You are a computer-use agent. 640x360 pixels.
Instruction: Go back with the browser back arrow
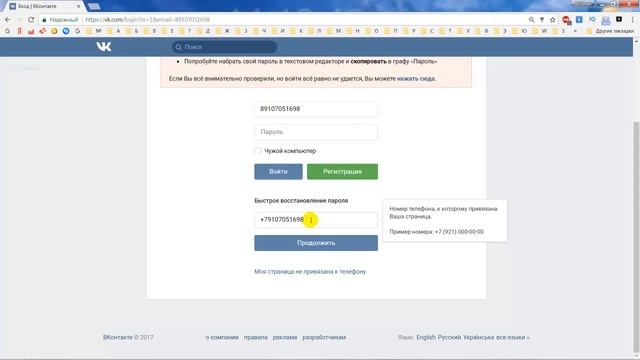tap(8, 20)
